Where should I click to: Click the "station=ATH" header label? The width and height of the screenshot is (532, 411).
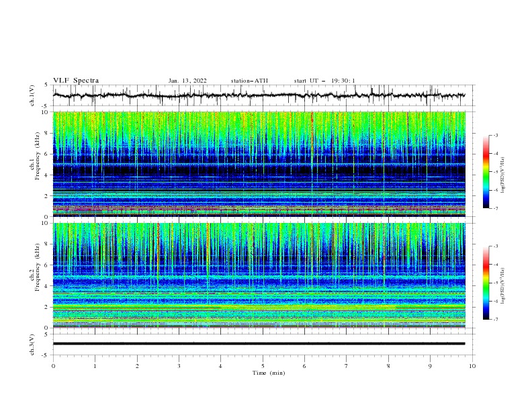pos(249,81)
